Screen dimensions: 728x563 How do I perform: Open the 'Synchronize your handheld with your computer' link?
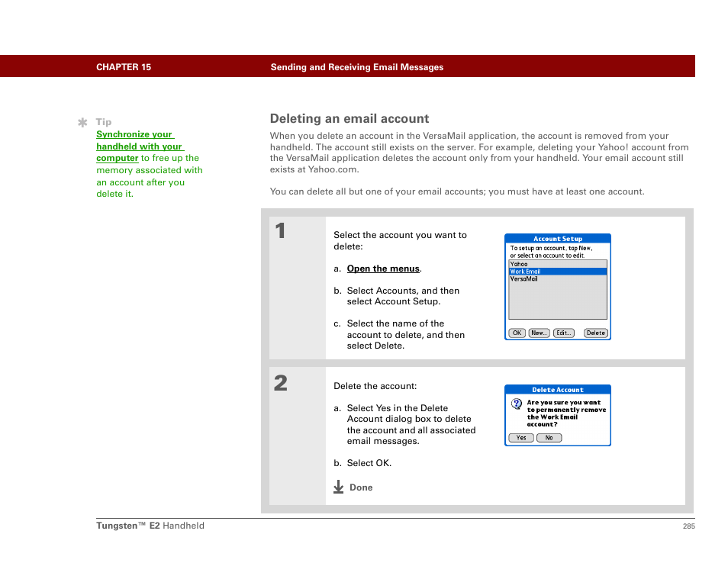coord(140,146)
